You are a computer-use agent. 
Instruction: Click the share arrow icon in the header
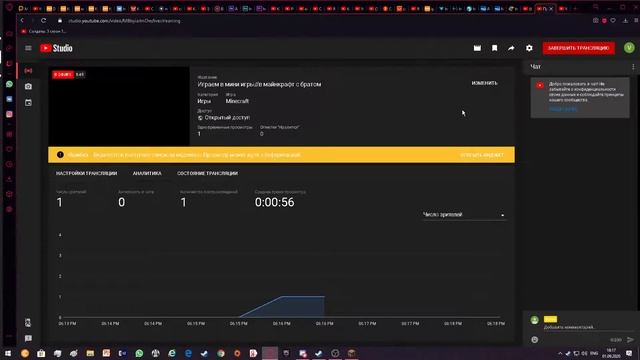coord(511,48)
